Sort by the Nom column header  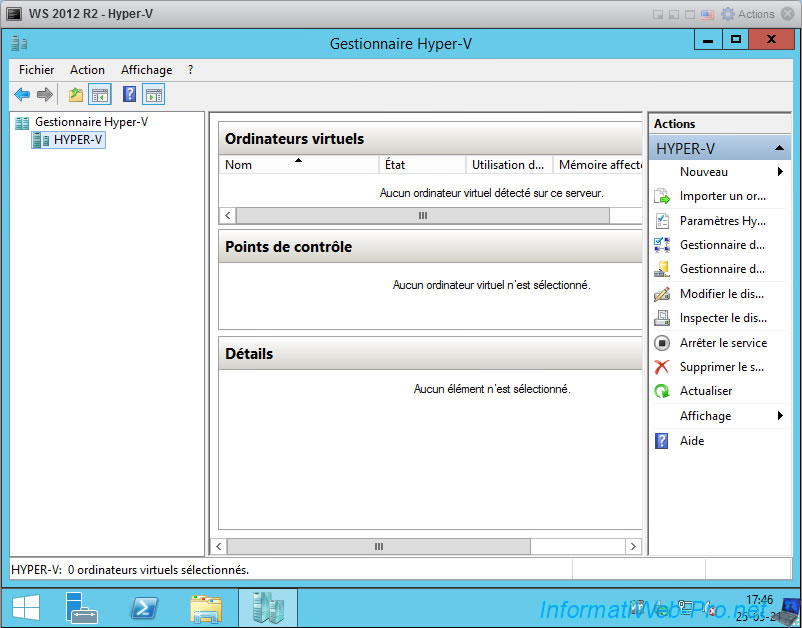pyautogui.click(x=299, y=165)
